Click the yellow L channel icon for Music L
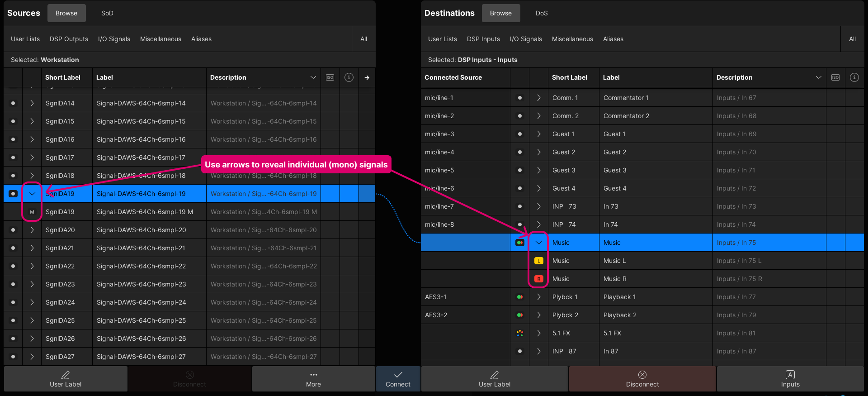Screen dimensions: 868x396 (538, 261)
